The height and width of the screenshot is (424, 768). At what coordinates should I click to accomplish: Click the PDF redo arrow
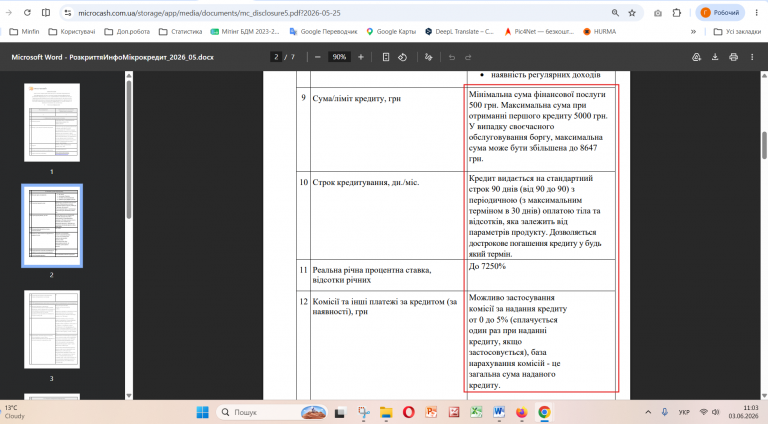tap(468, 57)
